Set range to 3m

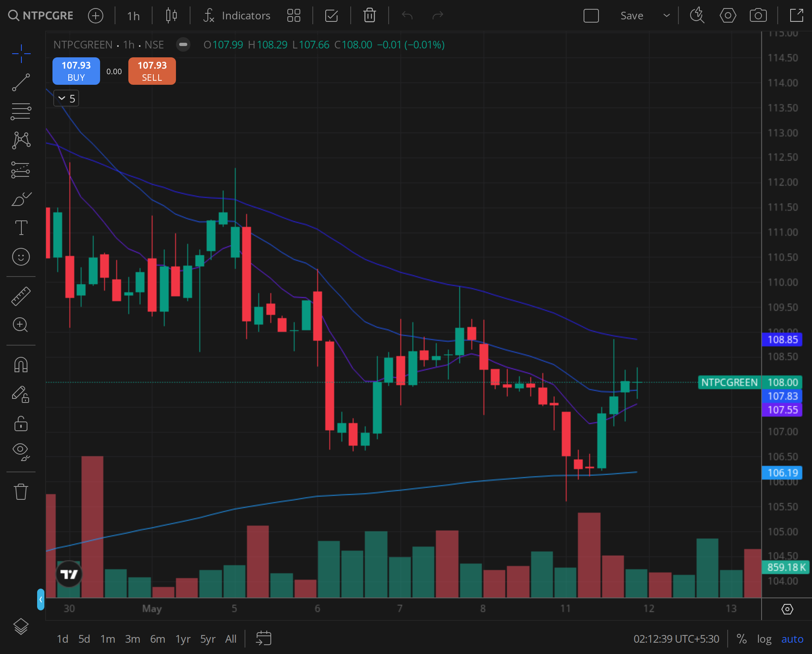point(132,639)
